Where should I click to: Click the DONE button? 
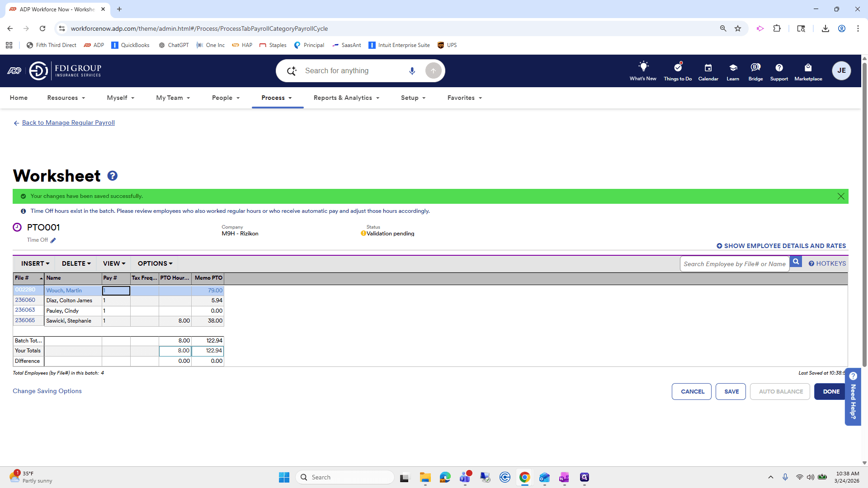click(831, 392)
